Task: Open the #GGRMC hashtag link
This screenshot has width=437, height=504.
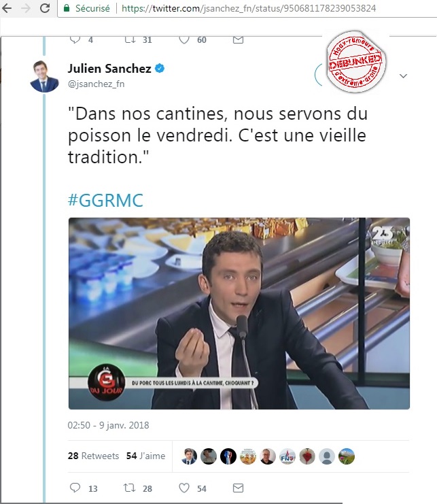Action: click(105, 200)
